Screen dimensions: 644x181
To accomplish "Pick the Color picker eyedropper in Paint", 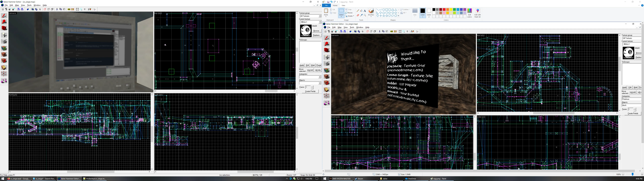I will [x=361, y=15].
